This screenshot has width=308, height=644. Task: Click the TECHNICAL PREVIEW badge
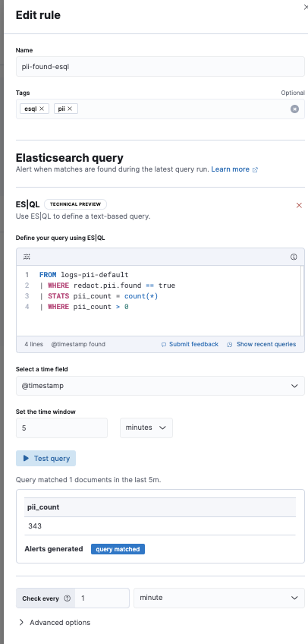[x=75, y=204]
